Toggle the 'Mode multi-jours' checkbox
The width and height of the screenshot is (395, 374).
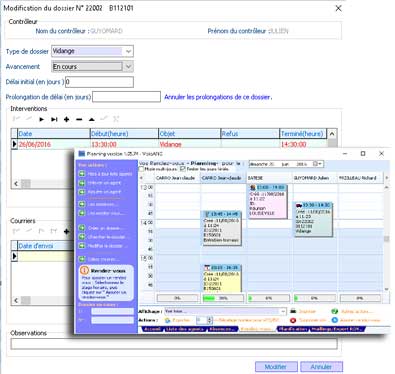[x=141, y=169]
